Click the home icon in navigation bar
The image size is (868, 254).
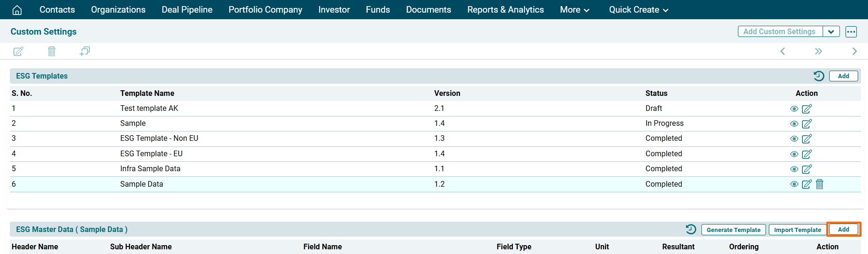point(17,10)
